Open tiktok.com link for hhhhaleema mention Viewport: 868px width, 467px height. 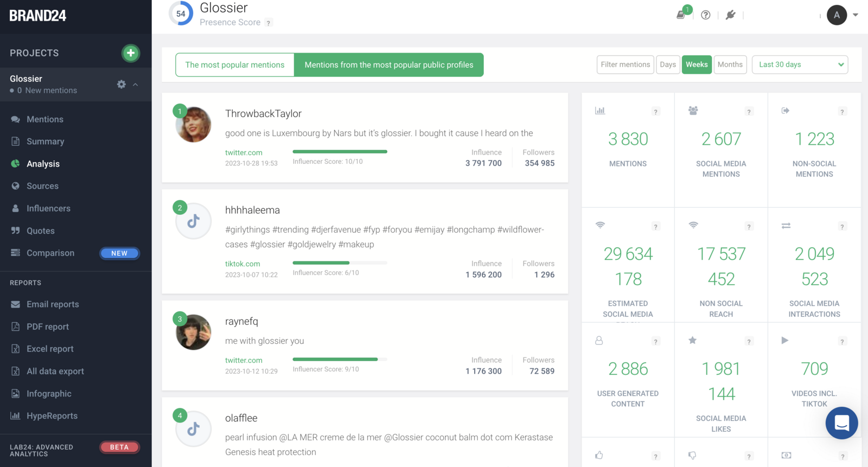242,264
